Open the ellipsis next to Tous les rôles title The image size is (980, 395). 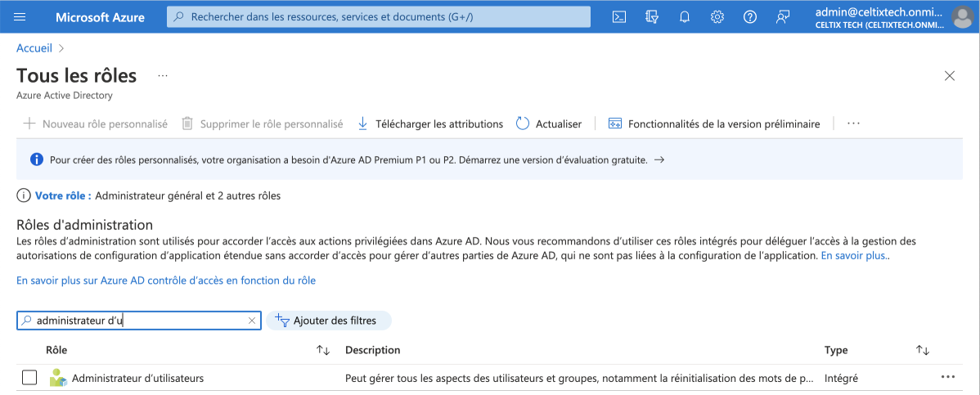(163, 75)
